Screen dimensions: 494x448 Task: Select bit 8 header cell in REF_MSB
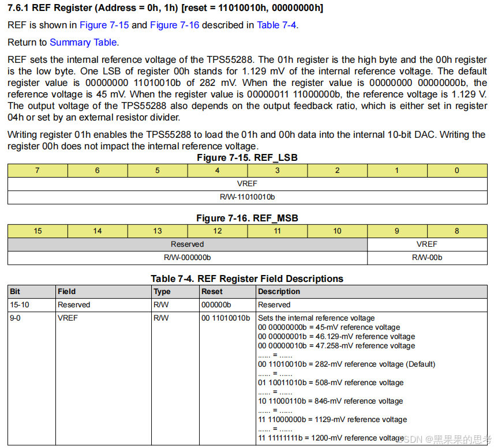[x=457, y=231]
